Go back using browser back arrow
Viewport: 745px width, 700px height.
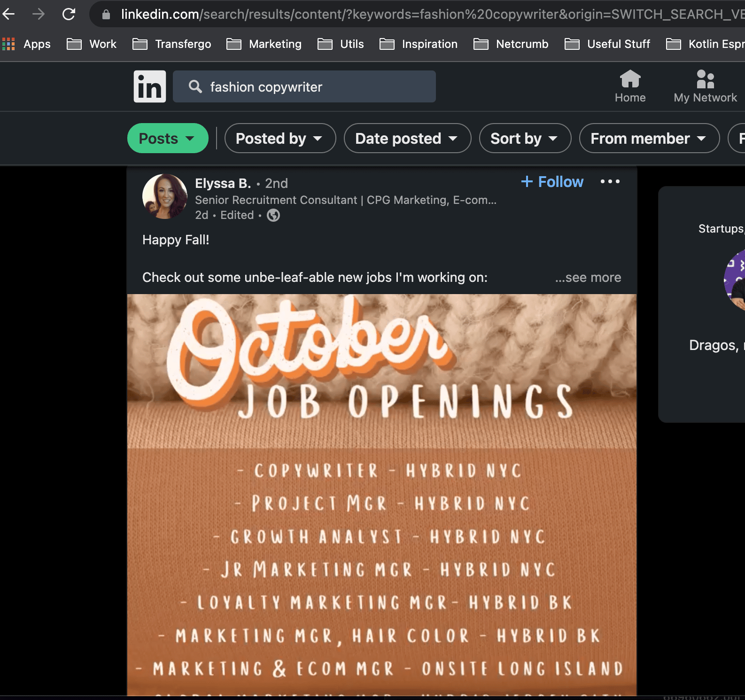click(9, 14)
